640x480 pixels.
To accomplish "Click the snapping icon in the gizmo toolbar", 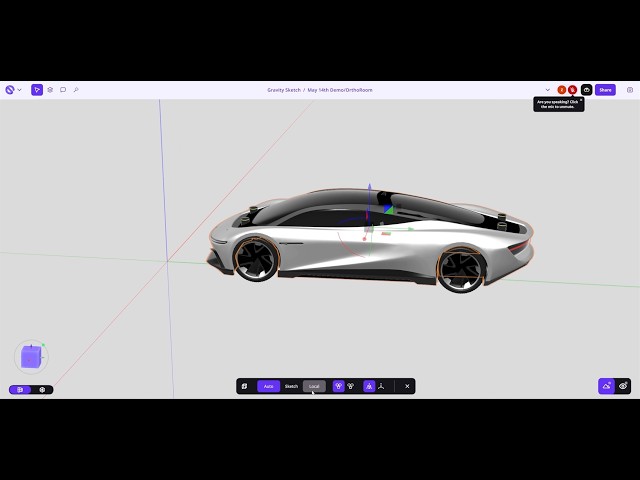I will [x=244, y=386].
